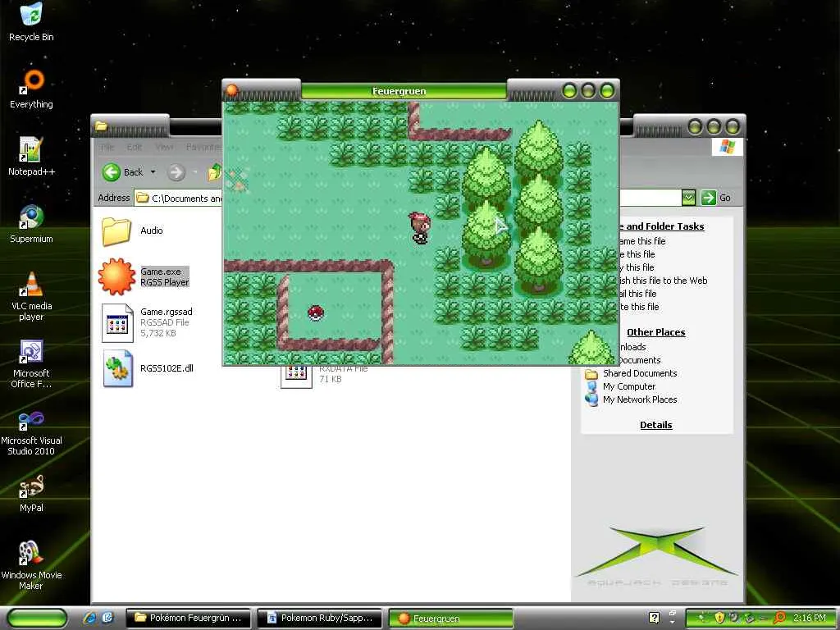The height and width of the screenshot is (630, 840).
Task: Select the RGSS102E.dll file icon
Action: click(x=118, y=368)
